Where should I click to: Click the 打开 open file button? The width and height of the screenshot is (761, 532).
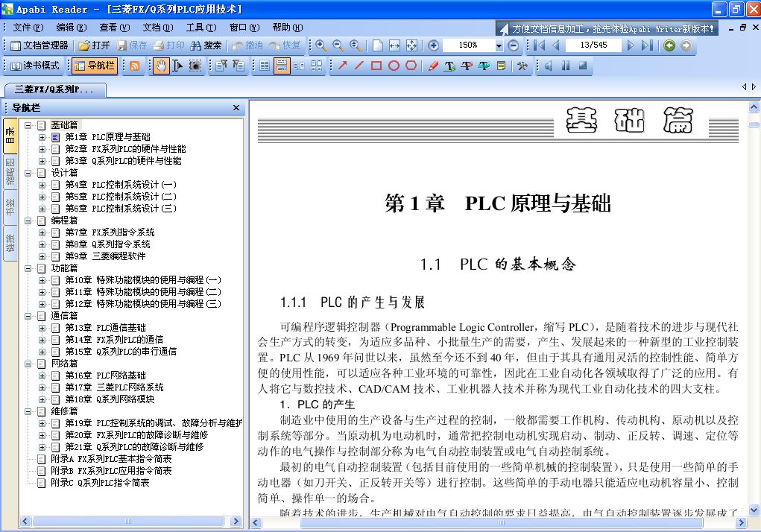coord(94,45)
